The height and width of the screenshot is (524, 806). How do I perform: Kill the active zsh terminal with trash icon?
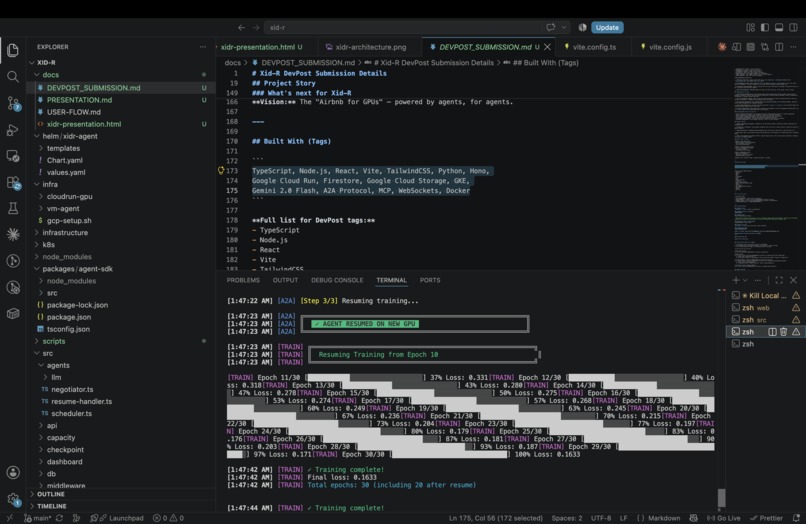click(783, 332)
